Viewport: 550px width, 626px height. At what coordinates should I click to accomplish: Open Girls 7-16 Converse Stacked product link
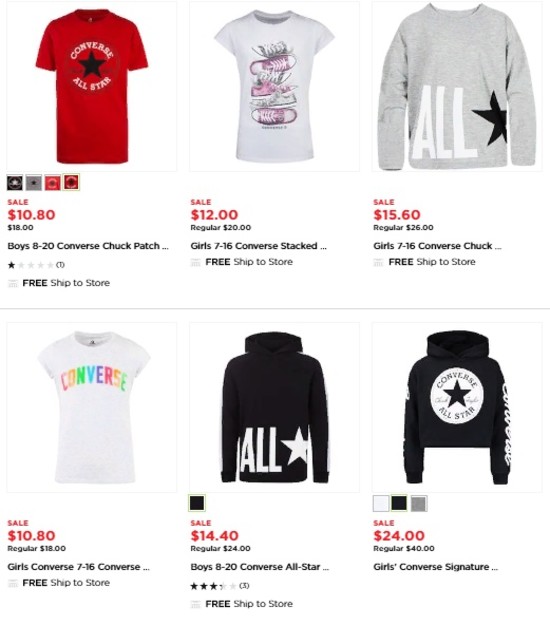click(x=258, y=246)
